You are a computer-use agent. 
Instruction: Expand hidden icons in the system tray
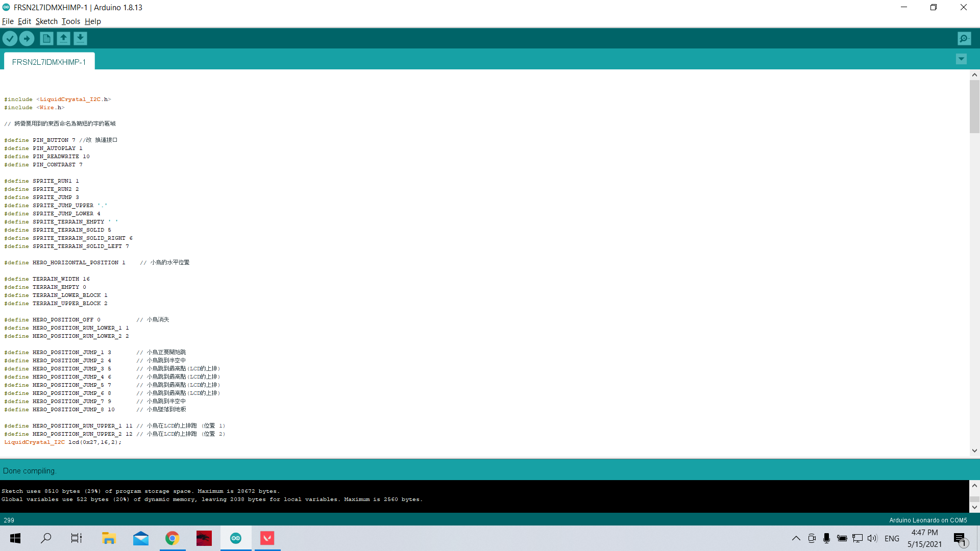click(795, 538)
